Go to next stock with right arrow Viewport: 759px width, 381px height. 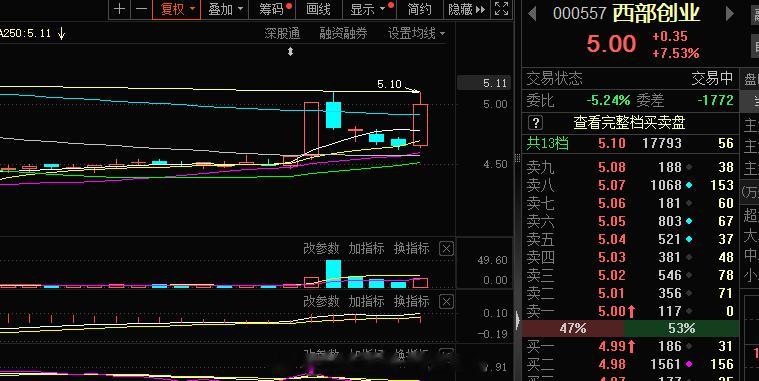pos(729,14)
